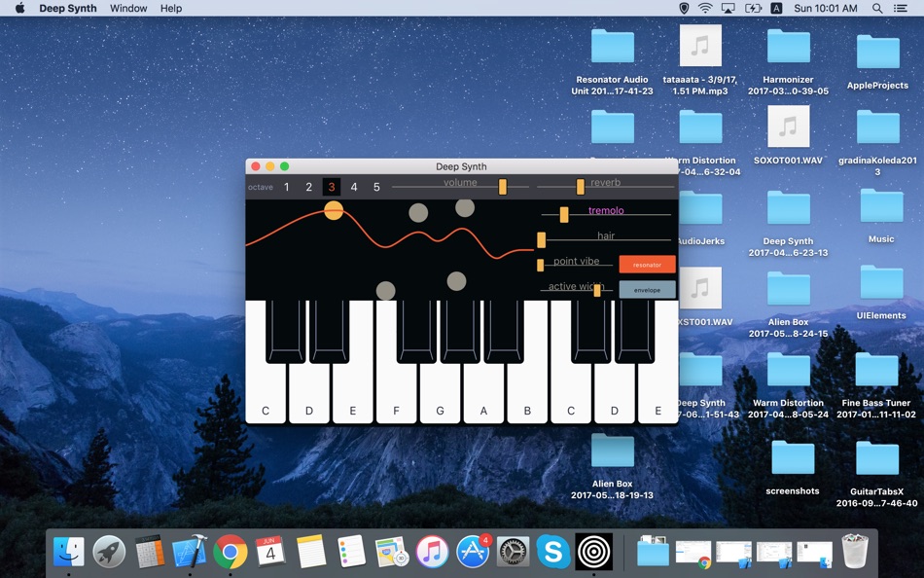Image resolution: width=924 pixels, height=578 pixels.
Task: Open Notification Center in menu bar
Action: tap(901, 8)
